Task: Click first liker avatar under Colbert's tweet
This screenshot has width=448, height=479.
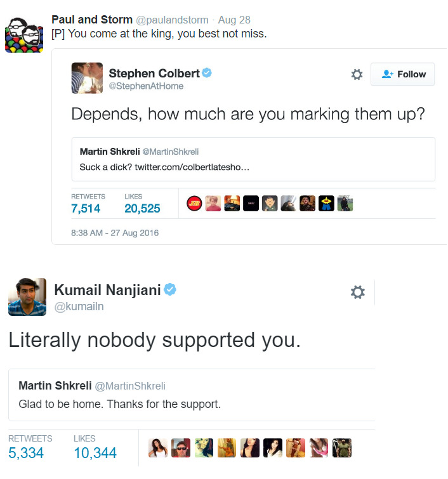Action: 195,204
